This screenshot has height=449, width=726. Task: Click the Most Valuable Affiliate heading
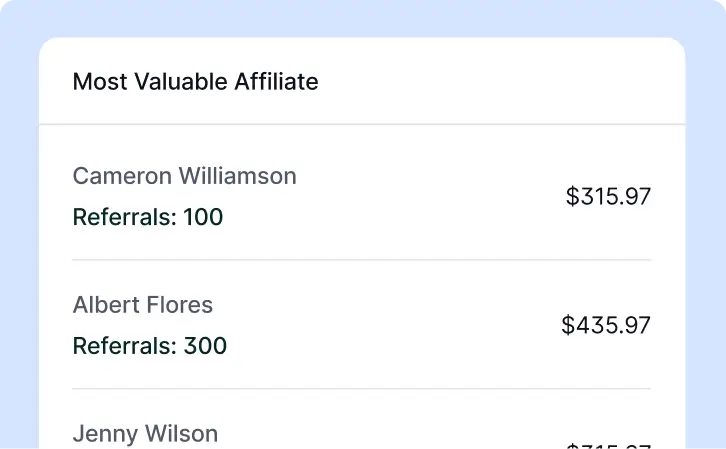195,82
